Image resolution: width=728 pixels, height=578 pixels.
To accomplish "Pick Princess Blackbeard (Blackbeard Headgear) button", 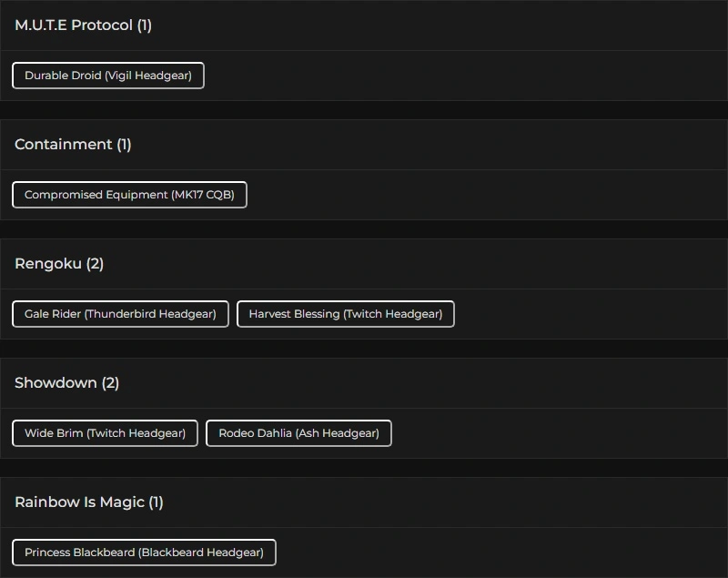I will (144, 553).
